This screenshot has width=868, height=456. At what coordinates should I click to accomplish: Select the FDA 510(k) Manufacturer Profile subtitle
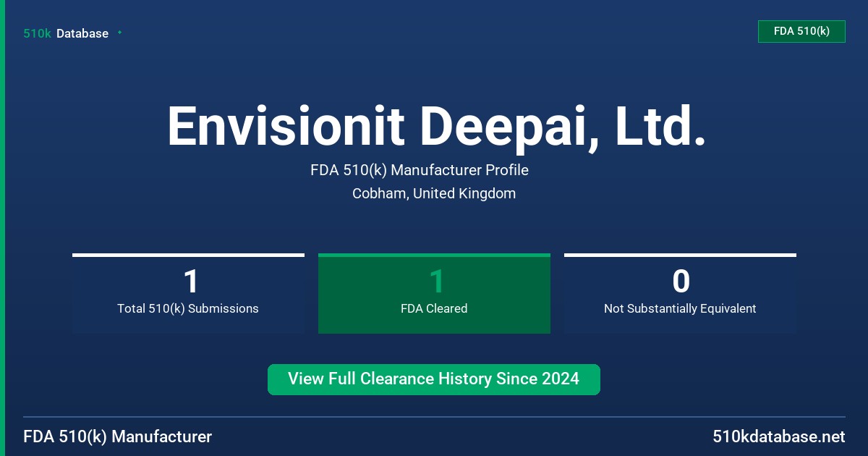point(420,171)
